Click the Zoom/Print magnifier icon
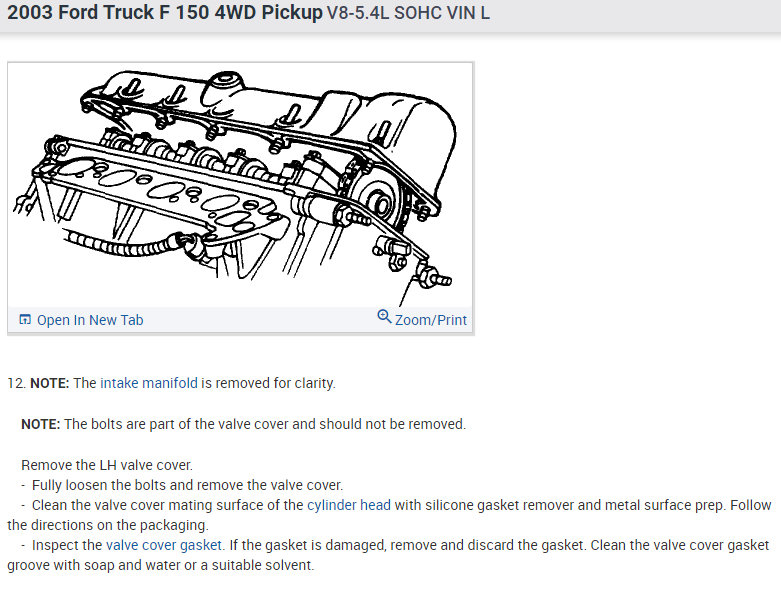781x593 pixels. pos(384,316)
